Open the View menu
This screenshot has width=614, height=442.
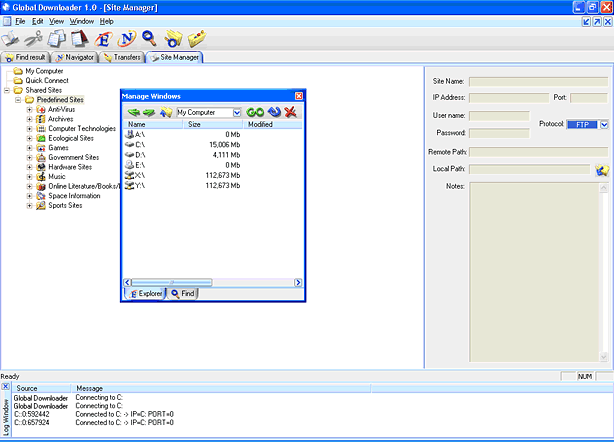pos(56,21)
